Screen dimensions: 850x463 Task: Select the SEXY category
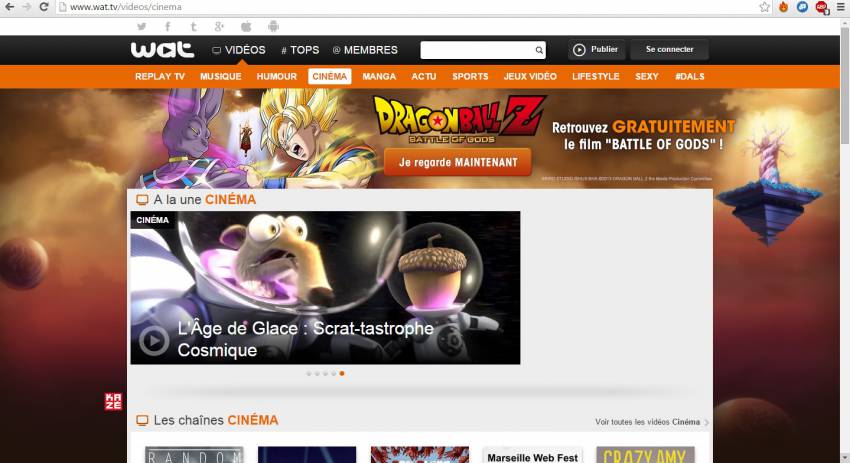click(647, 76)
